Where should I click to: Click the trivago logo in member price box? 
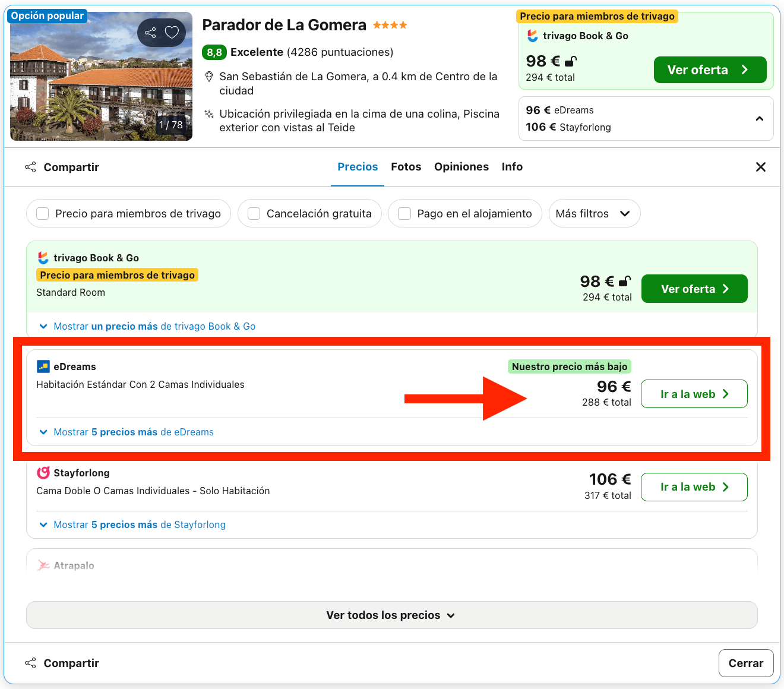(x=533, y=36)
